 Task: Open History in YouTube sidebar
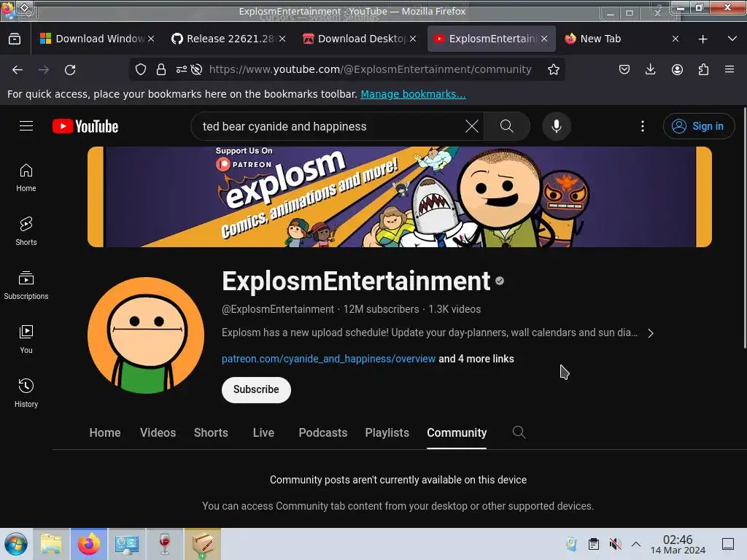26,393
